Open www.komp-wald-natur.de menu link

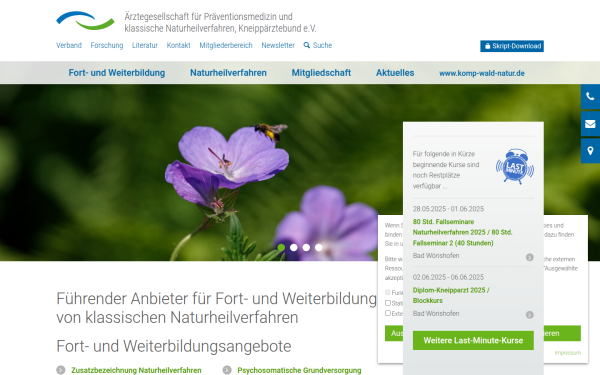click(482, 73)
